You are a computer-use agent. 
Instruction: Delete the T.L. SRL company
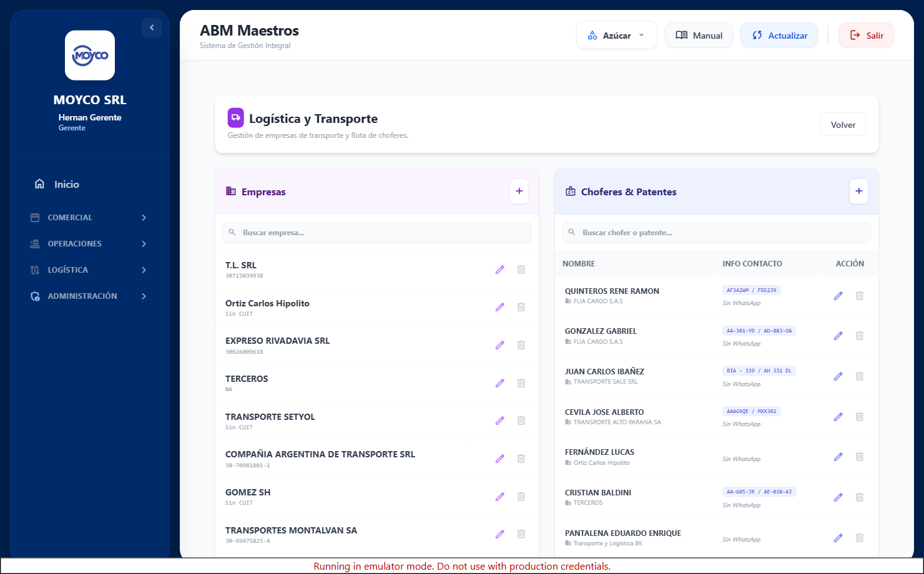click(x=521, y=270)
